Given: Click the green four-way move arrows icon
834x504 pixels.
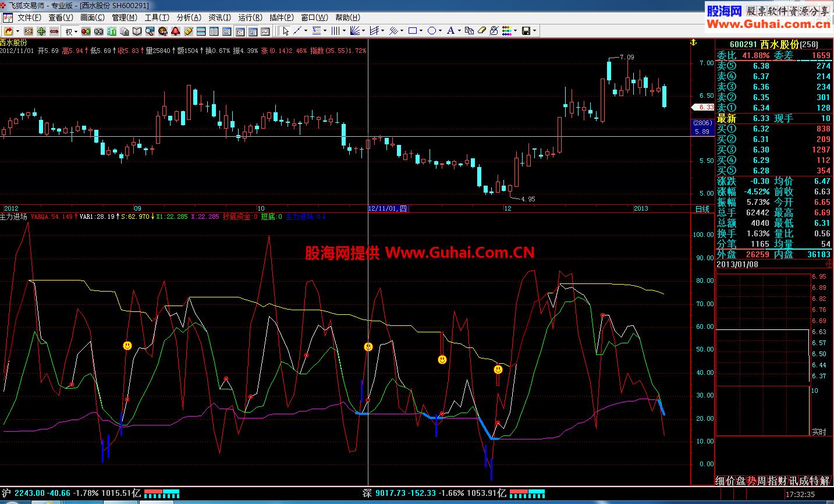Looking at the screenshot, I should (x=41, y=31).
